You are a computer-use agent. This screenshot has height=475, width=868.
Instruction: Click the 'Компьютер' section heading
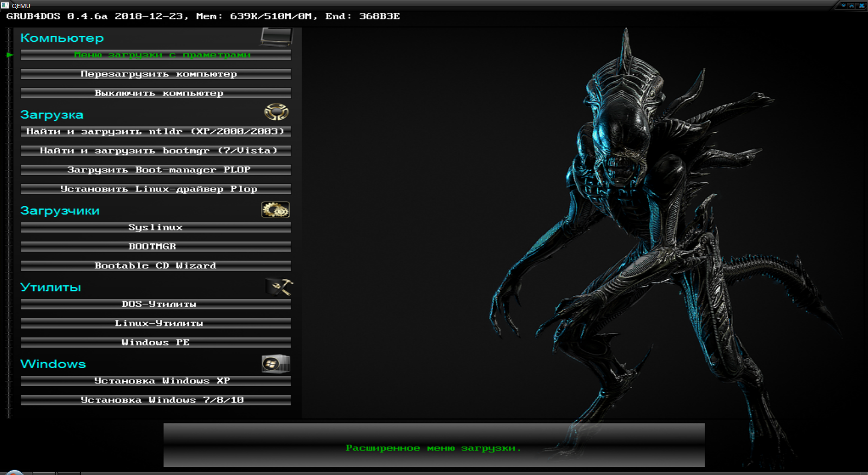point(62,38)
